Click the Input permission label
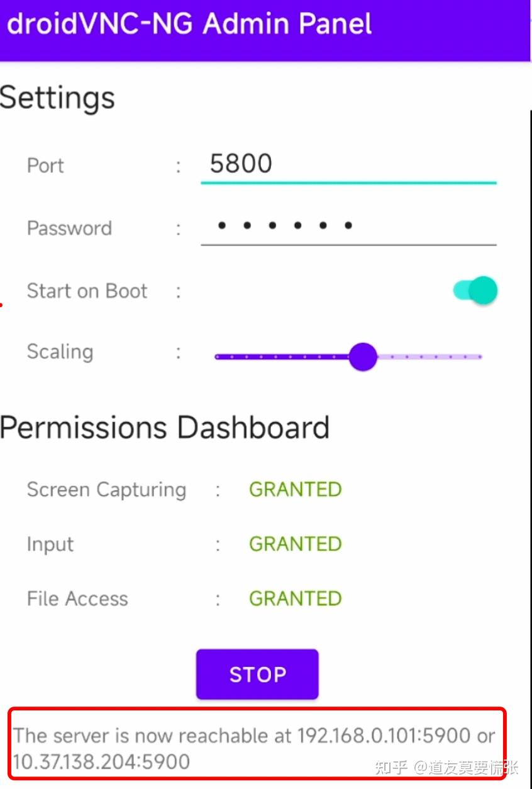 click(x=50, y=544)
